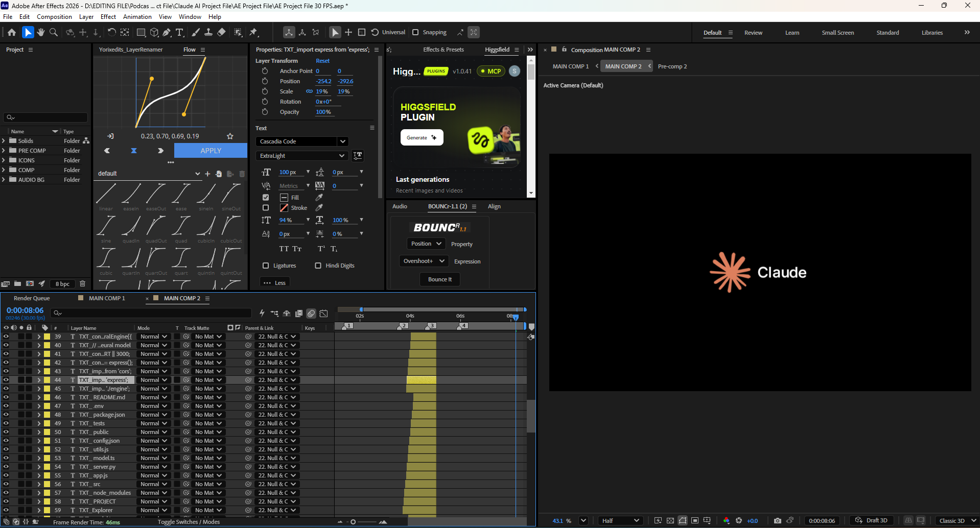Open blend mode dropdown for layer 50
The image size is (980, 528).
pos(153,432)
